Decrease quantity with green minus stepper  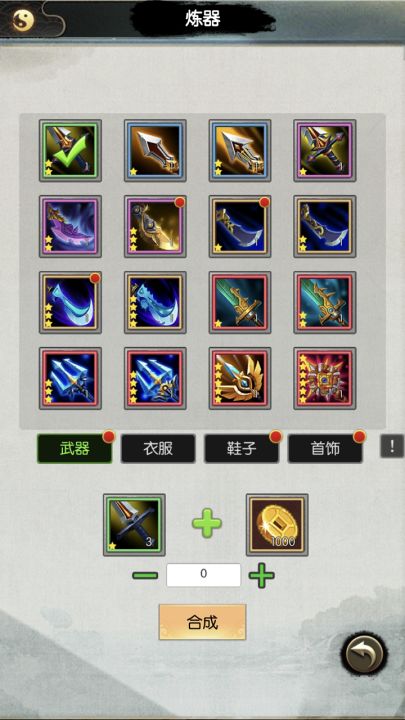(x=145, y=575)
